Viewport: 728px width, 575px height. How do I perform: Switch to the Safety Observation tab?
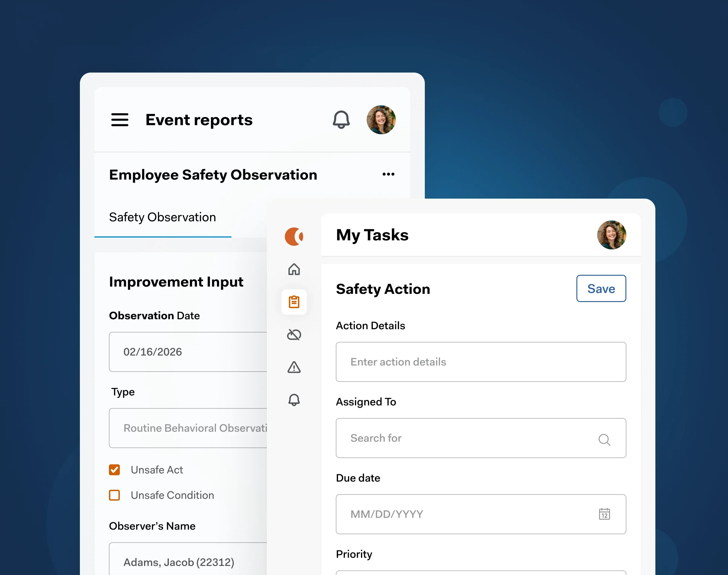pos(162,217)
